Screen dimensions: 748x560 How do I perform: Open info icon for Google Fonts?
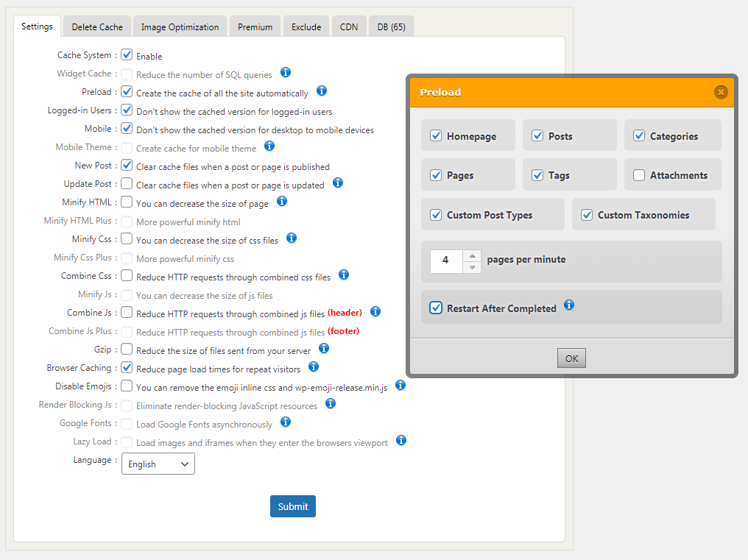286,422
